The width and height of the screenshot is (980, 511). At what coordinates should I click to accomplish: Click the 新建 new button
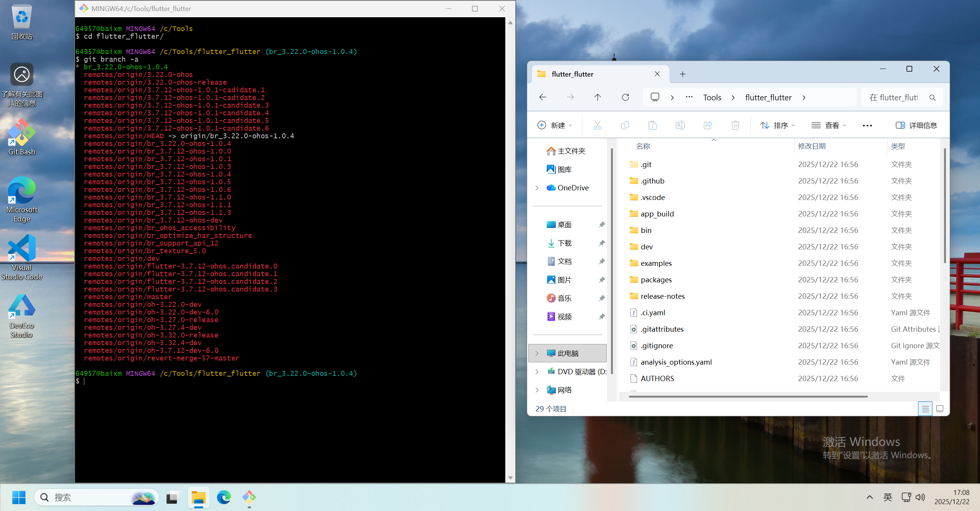(x=555, y=125)
